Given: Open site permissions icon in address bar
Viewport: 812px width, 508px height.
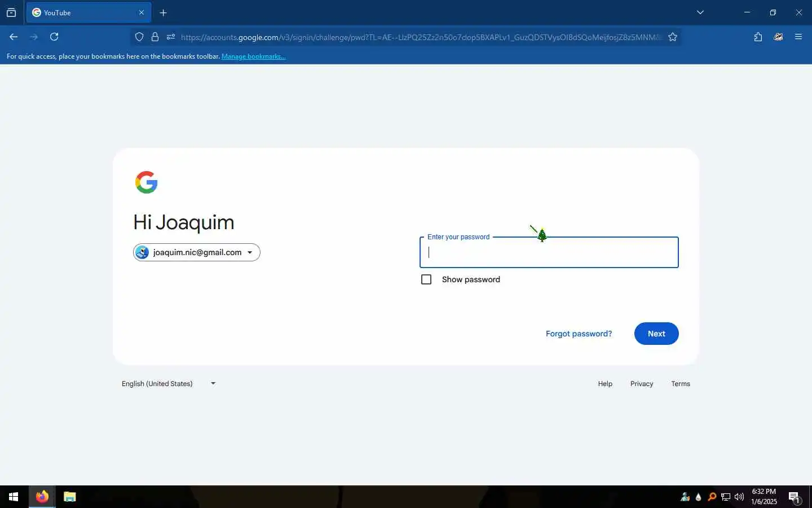Looking at the screenshot, I should (171, 37).
